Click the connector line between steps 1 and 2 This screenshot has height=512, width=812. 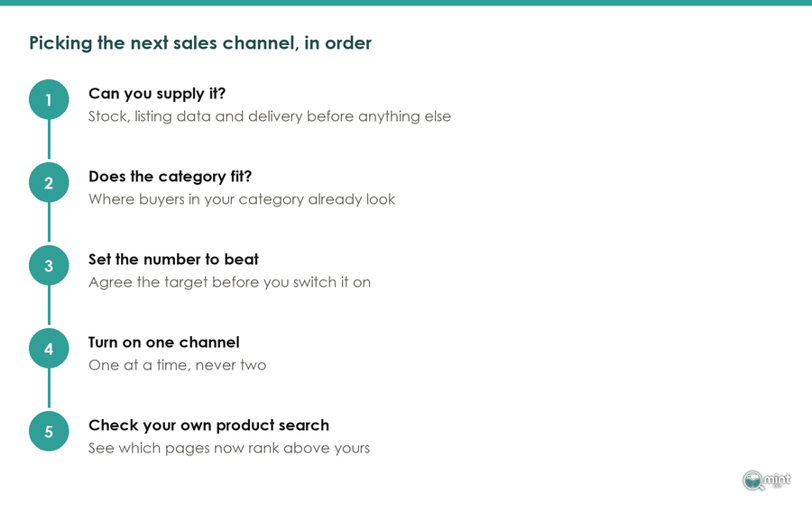[49, 140]
